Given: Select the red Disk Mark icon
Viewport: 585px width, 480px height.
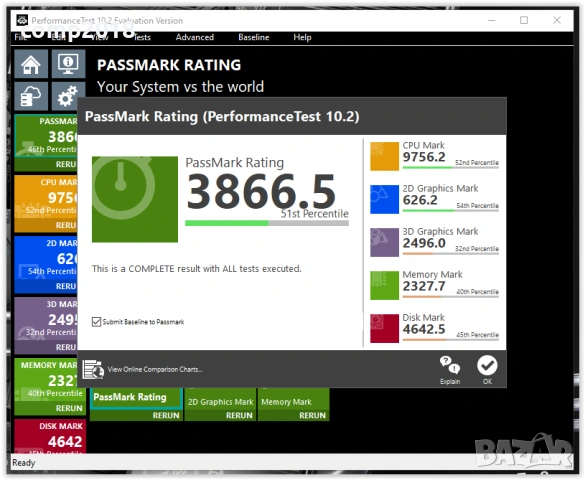Looking at the screenshot, I should coord(384,329).
